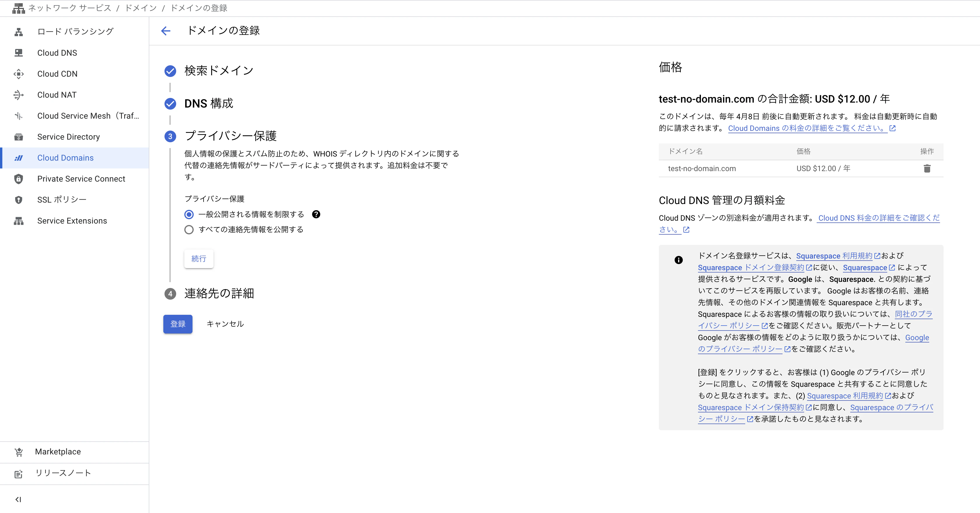Click test-no-domain.com cell in price table
This screenshot has height=513, width=980.
(702, 168)
